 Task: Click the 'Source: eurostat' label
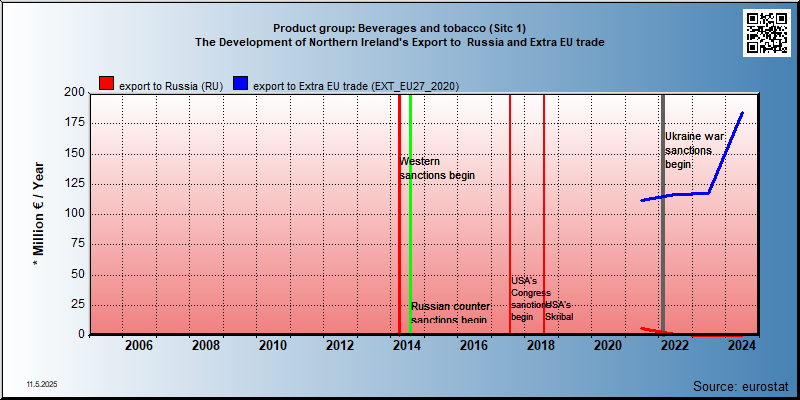pos(741,385)
